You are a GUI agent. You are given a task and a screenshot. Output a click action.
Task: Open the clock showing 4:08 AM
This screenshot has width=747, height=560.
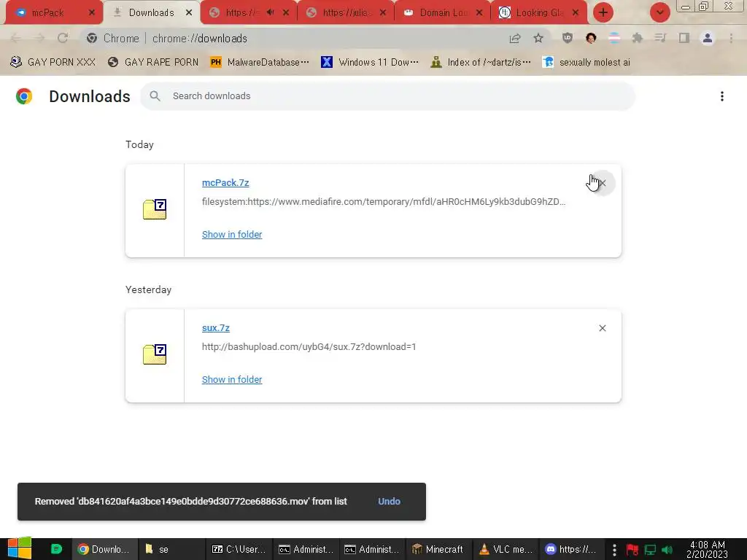(x=707, y=550)
